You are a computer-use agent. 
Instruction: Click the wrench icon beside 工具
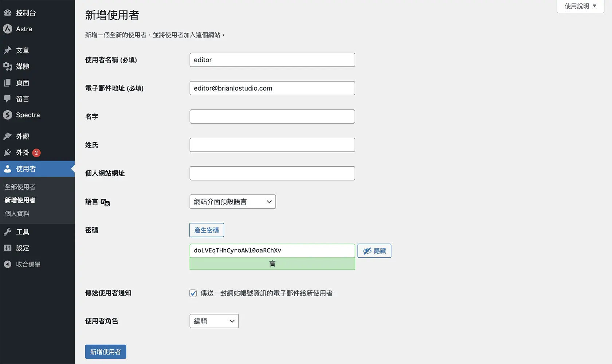coord(8,232)
